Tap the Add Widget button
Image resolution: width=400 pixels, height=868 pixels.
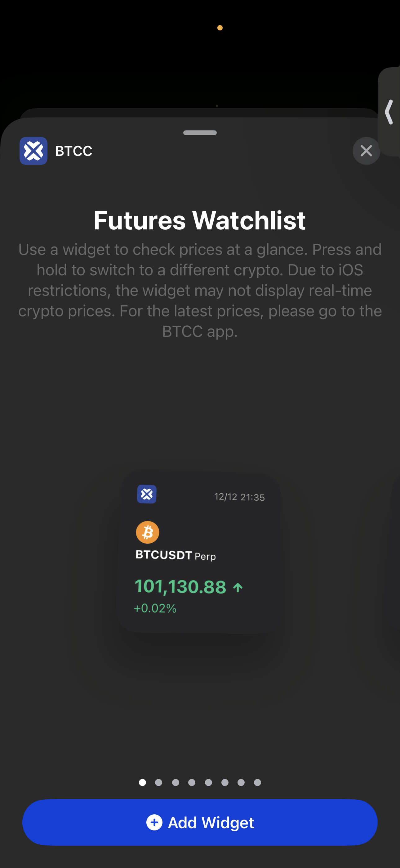point(200,822)
